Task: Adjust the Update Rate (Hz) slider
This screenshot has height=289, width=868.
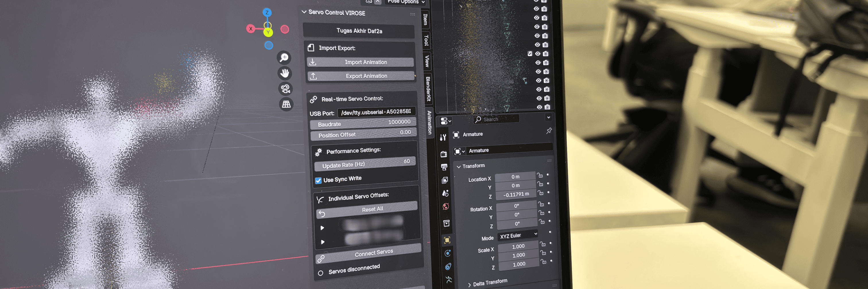Action: (x=365, y=164)
